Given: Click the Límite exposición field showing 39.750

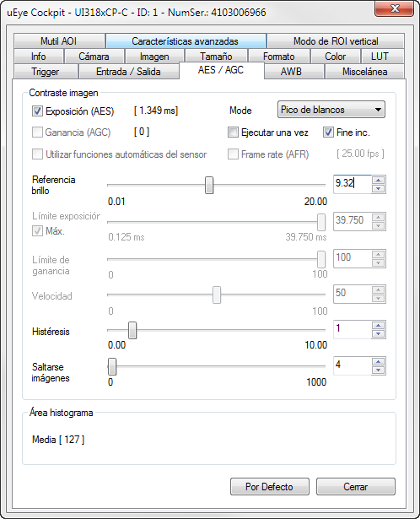Looking at the screenshot, I should pyautogui.click(x=353, y=221).
